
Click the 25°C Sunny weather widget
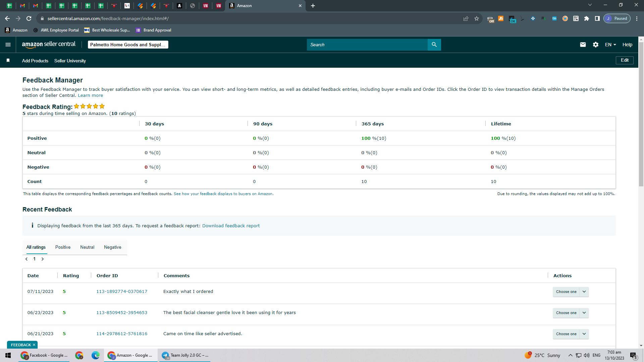point(542,355)
